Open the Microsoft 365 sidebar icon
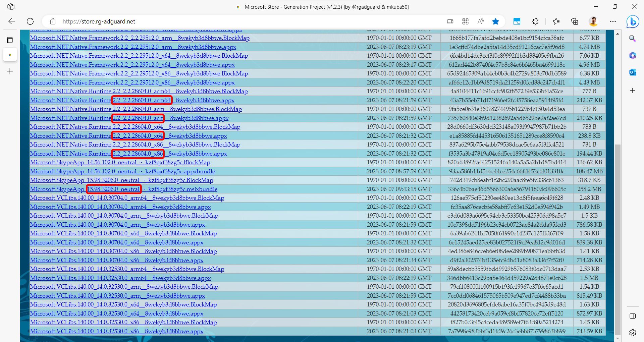 pyautogui.click(x=633, y=55)
